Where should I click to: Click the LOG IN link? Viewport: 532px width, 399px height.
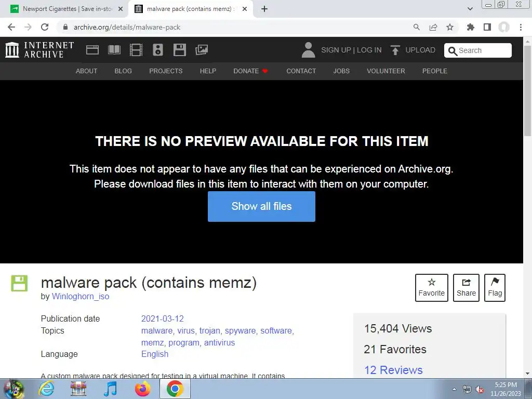369,50
